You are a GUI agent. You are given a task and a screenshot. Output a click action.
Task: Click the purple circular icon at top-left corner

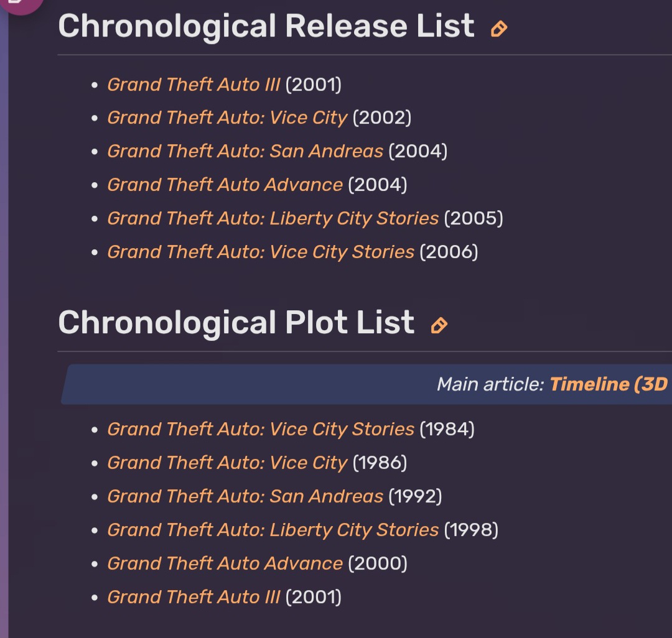(21, 4)
